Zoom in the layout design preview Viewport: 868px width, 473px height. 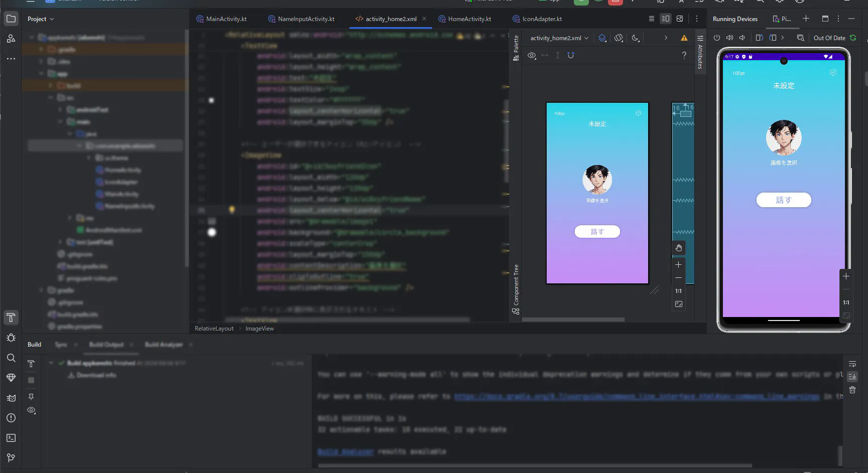[678, 265]
